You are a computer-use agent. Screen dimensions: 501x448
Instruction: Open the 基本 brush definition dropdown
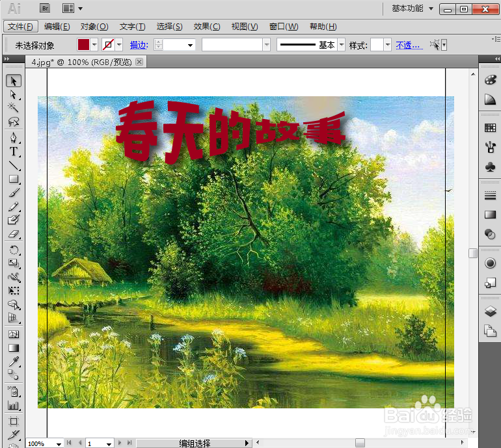[x=342, y=45]
